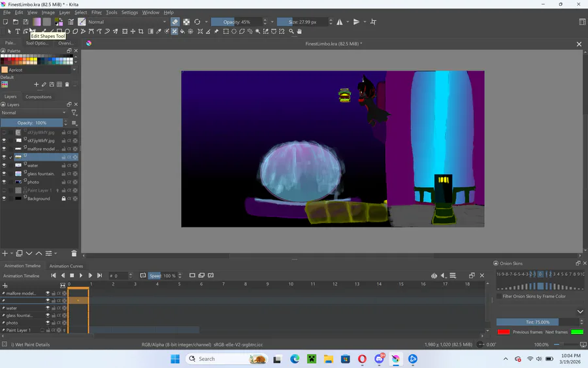Screen dimensions: 588x368
Task: Select the Rectangular Selection tool
Action: coord(226,31)
